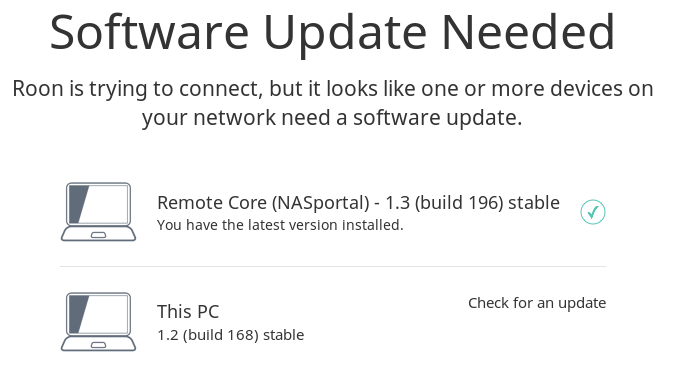Select the Remote Core laptop icon
Viewport: 673px width, 377px height.
(98, 212)
